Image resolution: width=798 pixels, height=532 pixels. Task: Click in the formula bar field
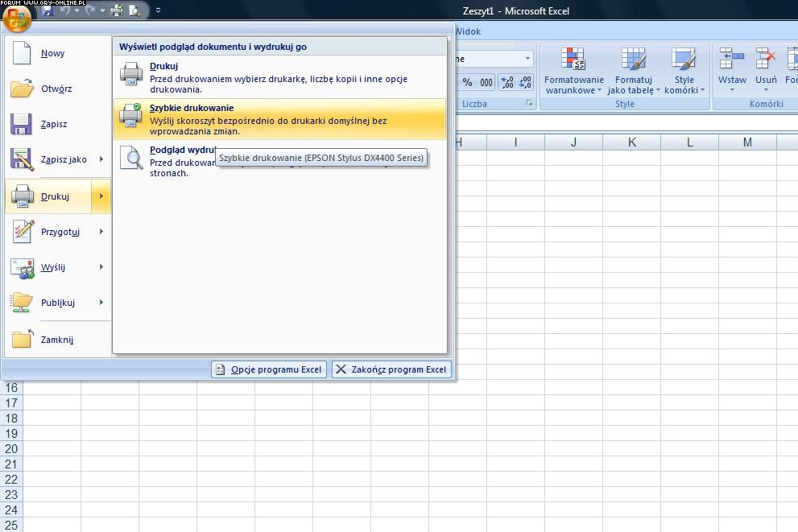[626, 122]
